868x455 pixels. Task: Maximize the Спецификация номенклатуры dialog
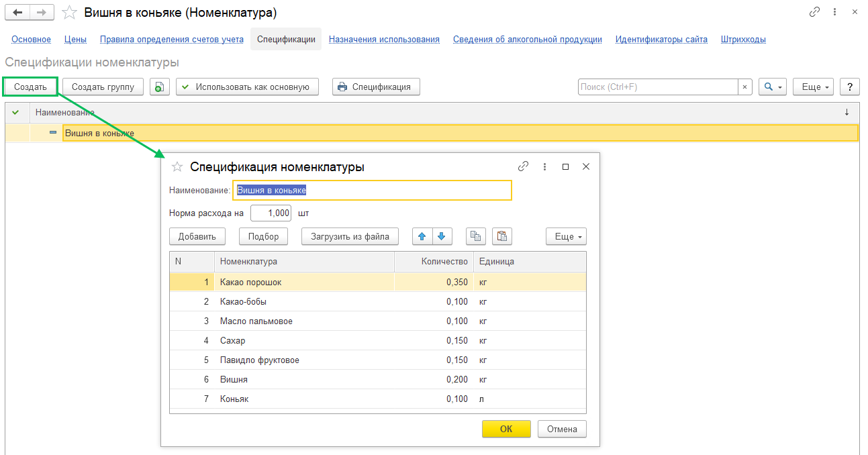tap(565, 166)
